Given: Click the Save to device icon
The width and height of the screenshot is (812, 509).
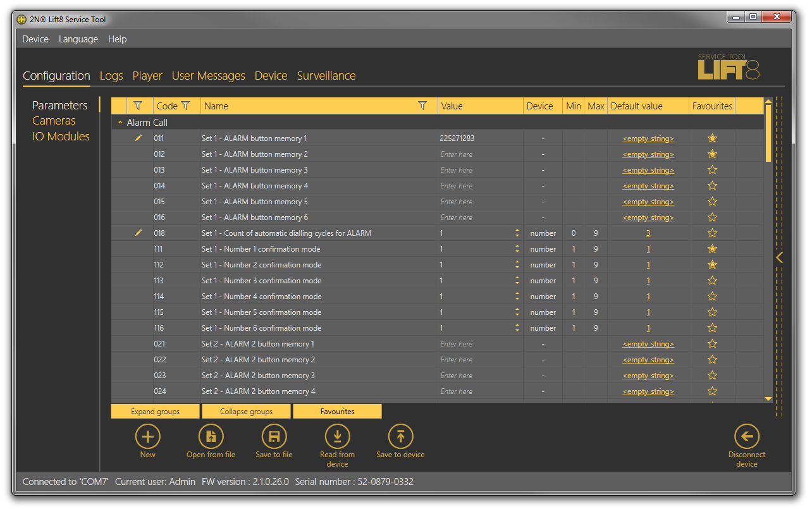Looking at the screenshot, I should (x=400, y=436).
